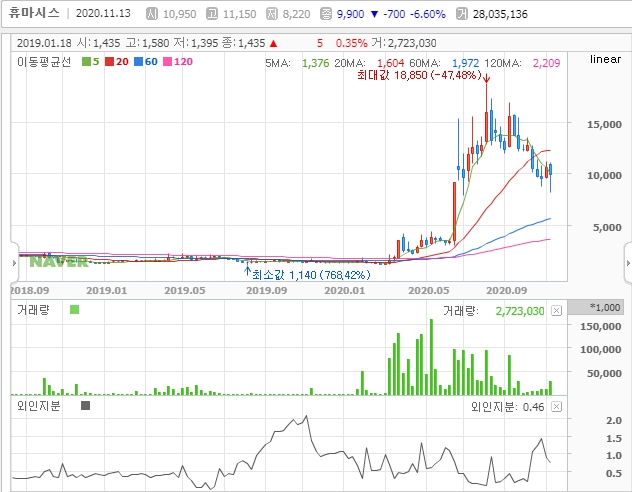Toggle the linear scale label
This screenshot has height=492, width=632.
tap(605, 59)
